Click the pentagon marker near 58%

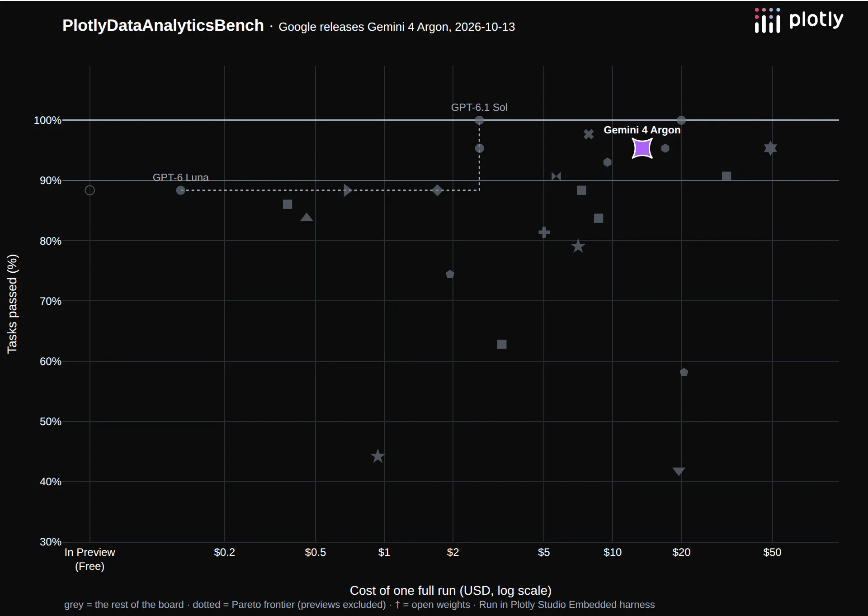pos(684,372)
